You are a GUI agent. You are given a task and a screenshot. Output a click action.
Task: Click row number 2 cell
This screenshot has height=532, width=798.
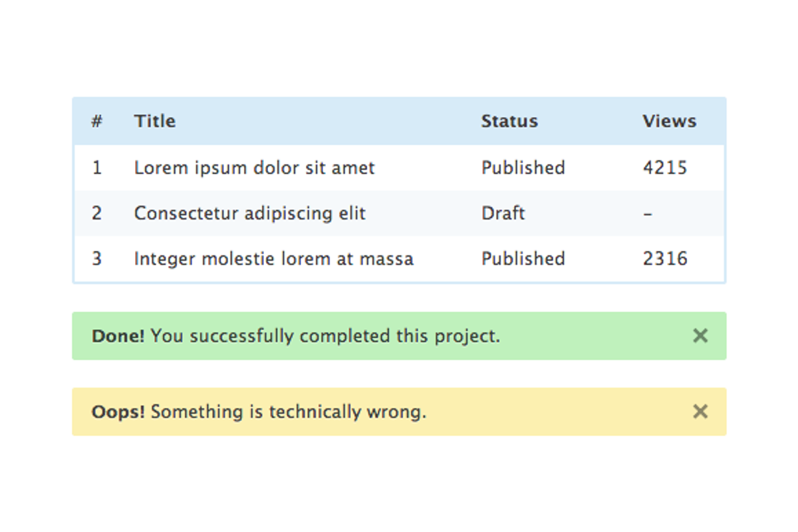click(x=97, y=213)
